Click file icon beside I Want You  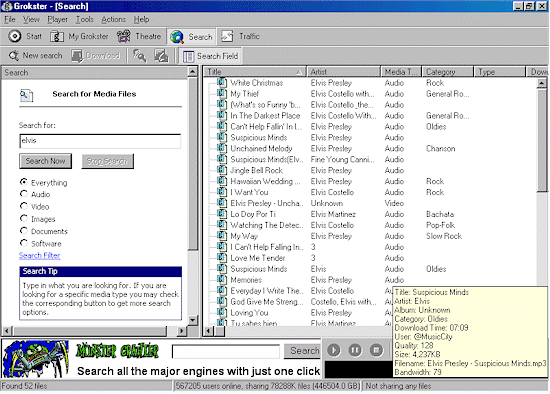(x=222, y=192)
